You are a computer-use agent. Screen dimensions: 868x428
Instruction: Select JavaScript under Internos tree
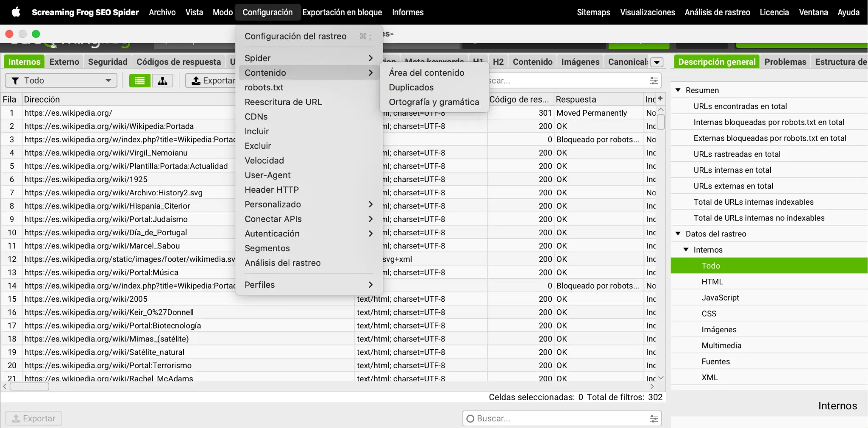pyautogui.click(x=769, y=298)
